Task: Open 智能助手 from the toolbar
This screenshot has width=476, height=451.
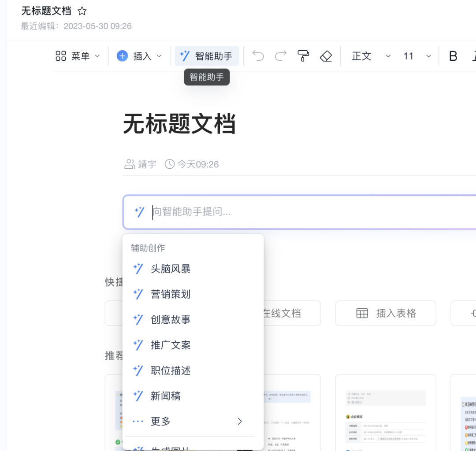Action: pos(206,56)
